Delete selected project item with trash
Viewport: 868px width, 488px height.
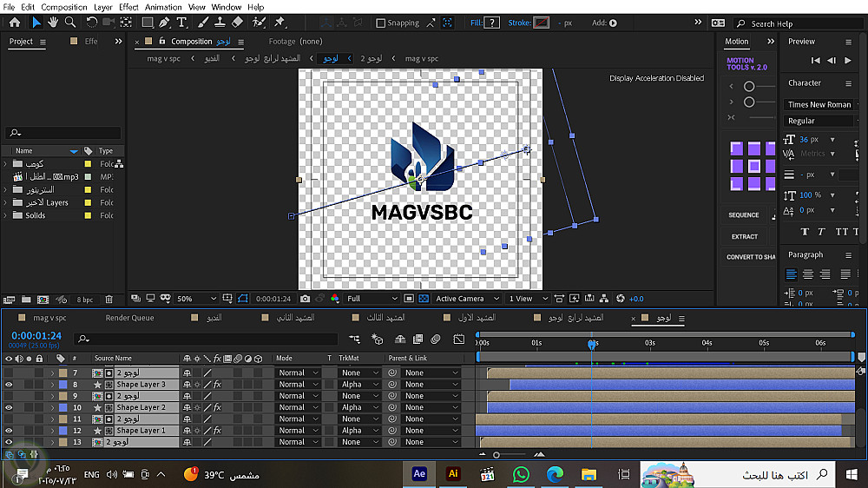(109, 300)
